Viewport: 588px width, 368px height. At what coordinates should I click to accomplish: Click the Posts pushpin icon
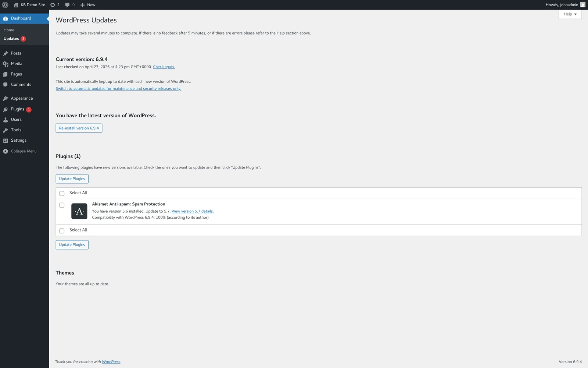6,53
